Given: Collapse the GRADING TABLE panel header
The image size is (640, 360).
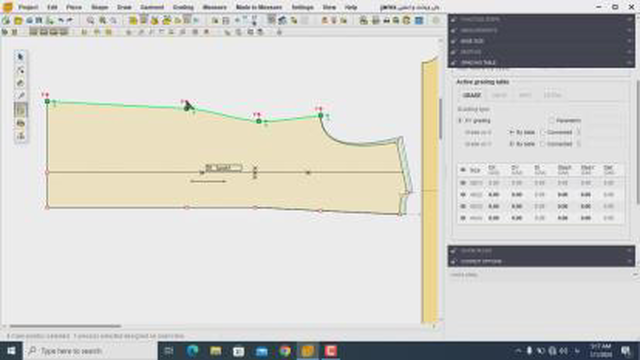Looking at the screenshot, I should (541, 62).
